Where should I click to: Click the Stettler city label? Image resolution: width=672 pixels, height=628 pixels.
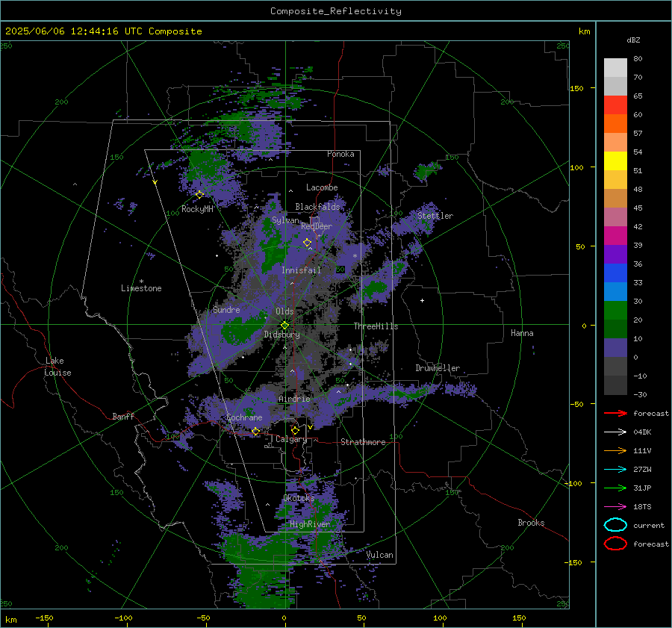[x=435, y=216]
